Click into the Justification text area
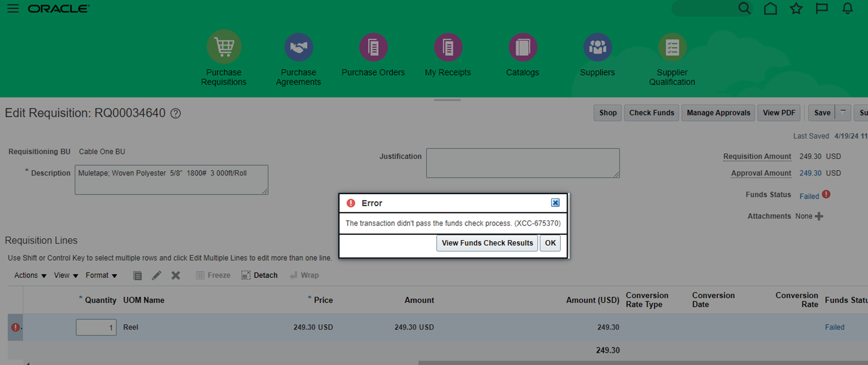This screenshot has width=868, height=365. 523,163
